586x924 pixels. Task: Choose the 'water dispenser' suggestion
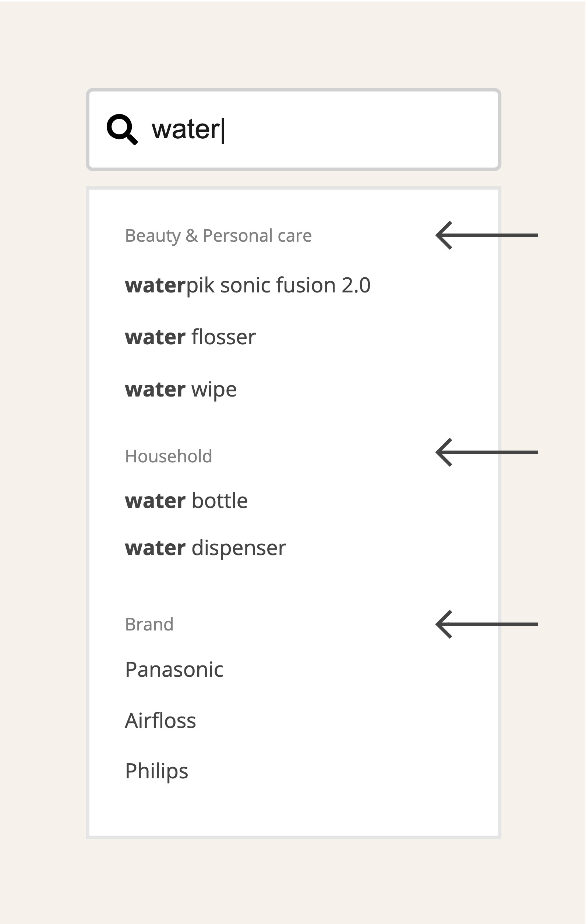click(x=205, y=548)
